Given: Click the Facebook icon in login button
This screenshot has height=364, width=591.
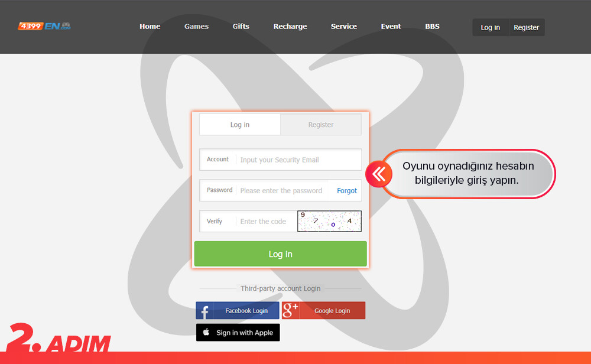Looking at the screenshot, I should click(x=205, y=311).
